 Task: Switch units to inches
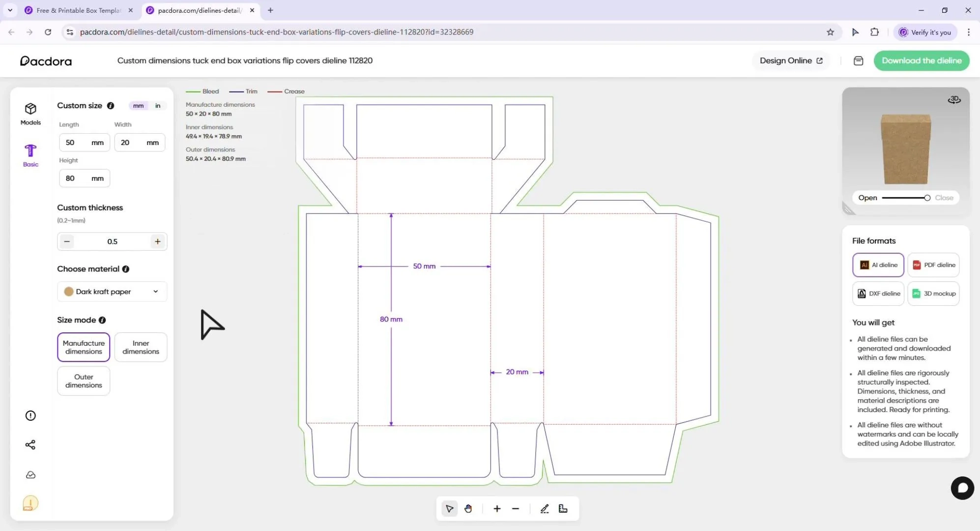click(158, 106)
